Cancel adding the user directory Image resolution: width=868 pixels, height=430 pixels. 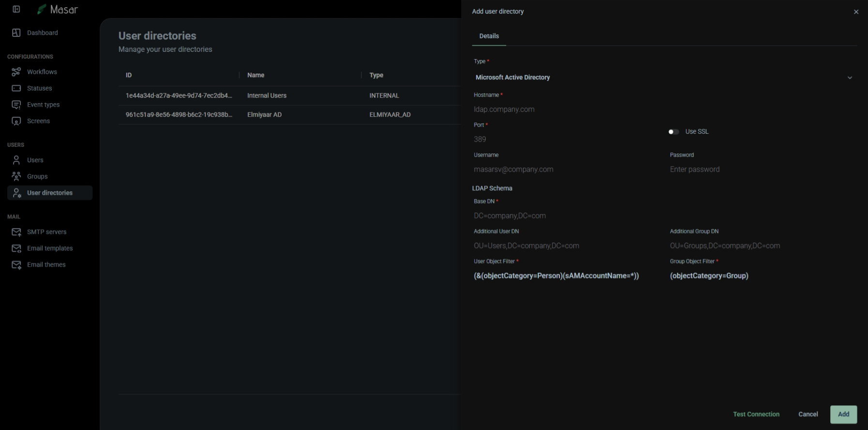click(x=808, y=415)
